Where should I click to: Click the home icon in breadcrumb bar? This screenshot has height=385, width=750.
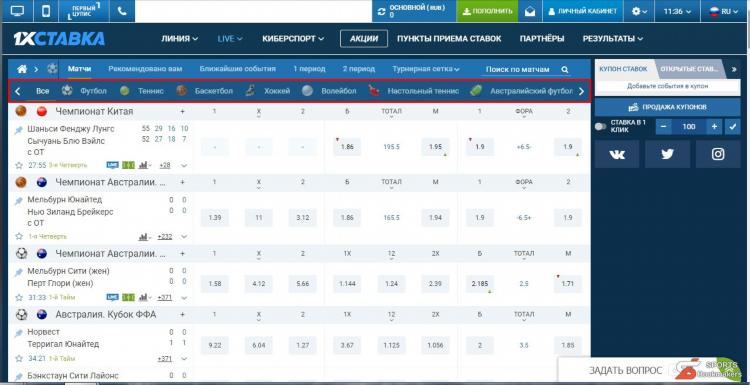point(22,69)
